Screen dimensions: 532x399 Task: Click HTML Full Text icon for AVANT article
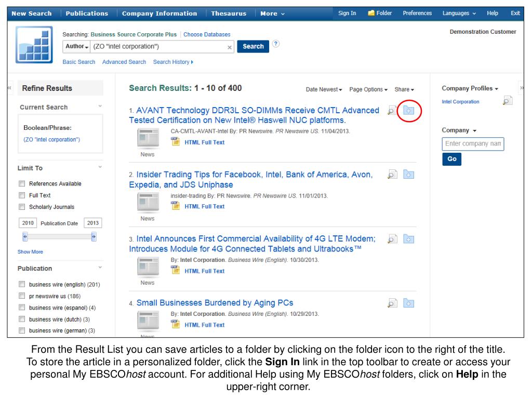coord(176,141)
